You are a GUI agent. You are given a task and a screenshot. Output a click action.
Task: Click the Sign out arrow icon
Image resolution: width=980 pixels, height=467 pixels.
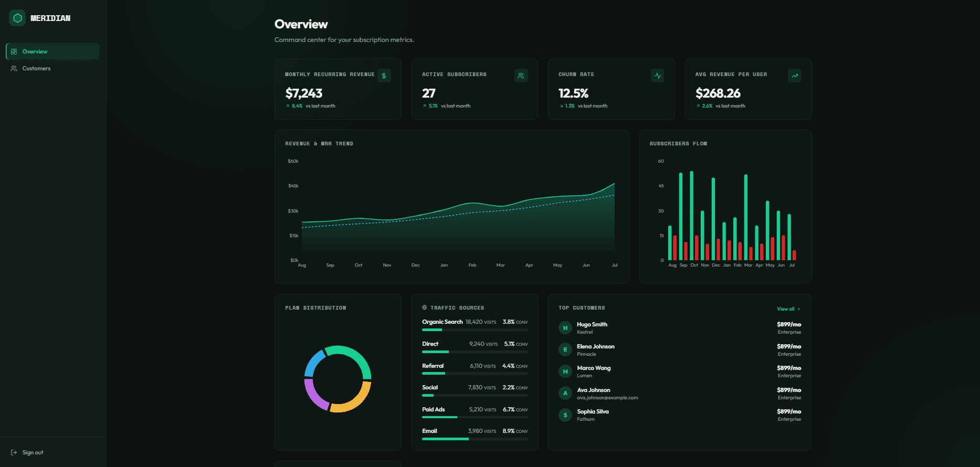pos(14,452)
